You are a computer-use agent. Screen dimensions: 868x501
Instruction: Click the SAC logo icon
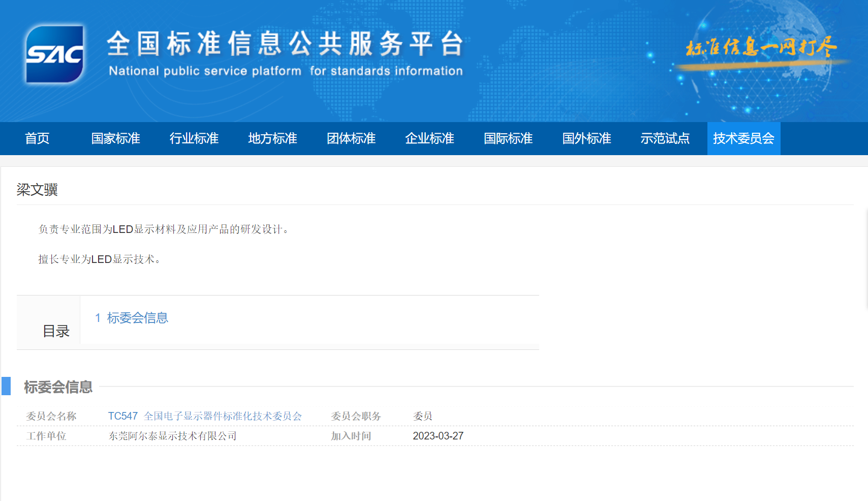click(55, 54)
